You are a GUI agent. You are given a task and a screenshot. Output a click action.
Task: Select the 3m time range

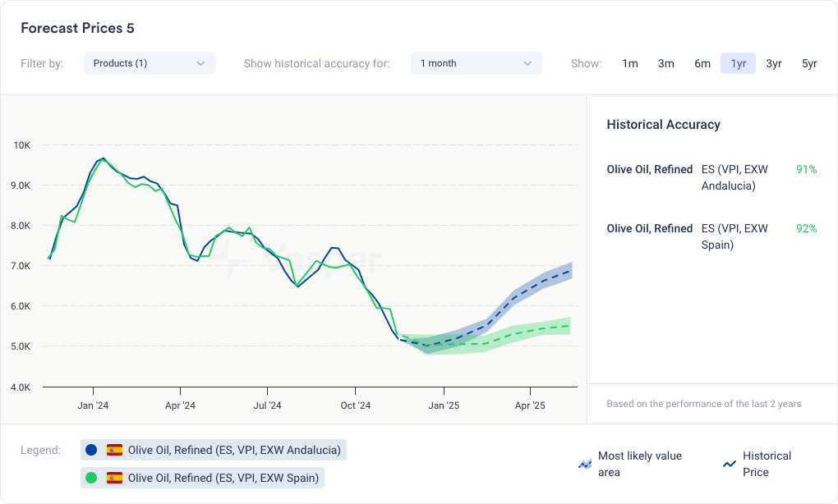pos(666,63)
